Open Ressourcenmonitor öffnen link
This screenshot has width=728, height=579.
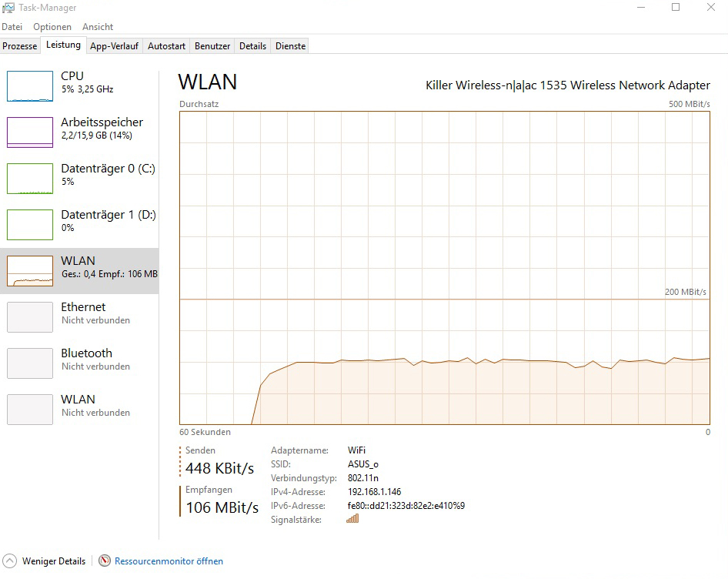(x=169, y=561)
